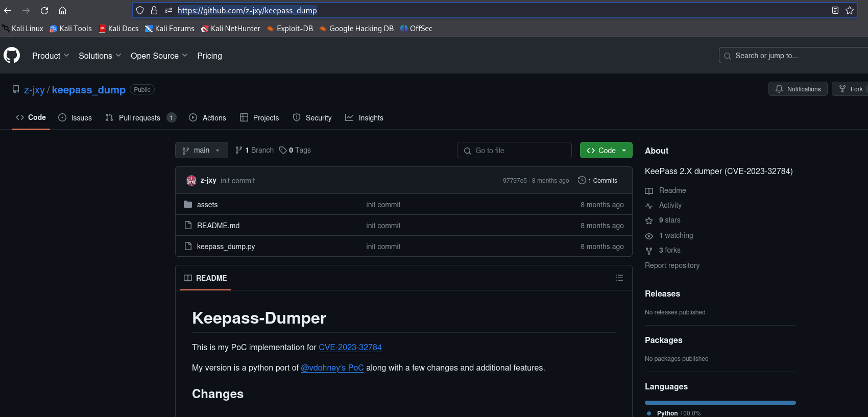The image size is (868, 417).
Task: Open the Releases heading link
Action: pyautogui.click(x=662, y=293)
